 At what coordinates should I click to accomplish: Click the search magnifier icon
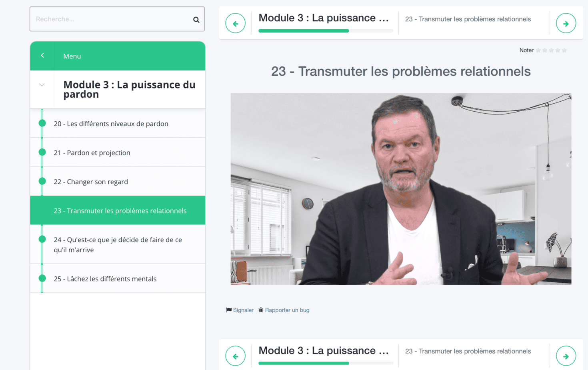click(196, 20)
